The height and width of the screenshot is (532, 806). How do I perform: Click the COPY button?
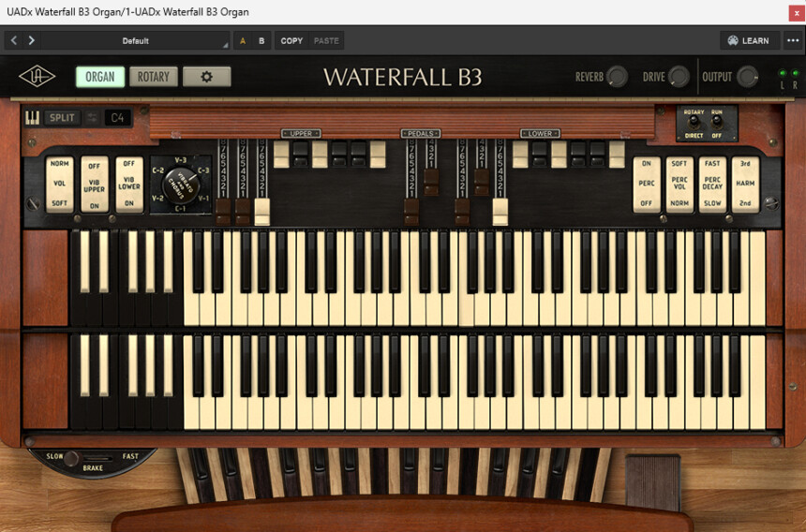point(291,40)
